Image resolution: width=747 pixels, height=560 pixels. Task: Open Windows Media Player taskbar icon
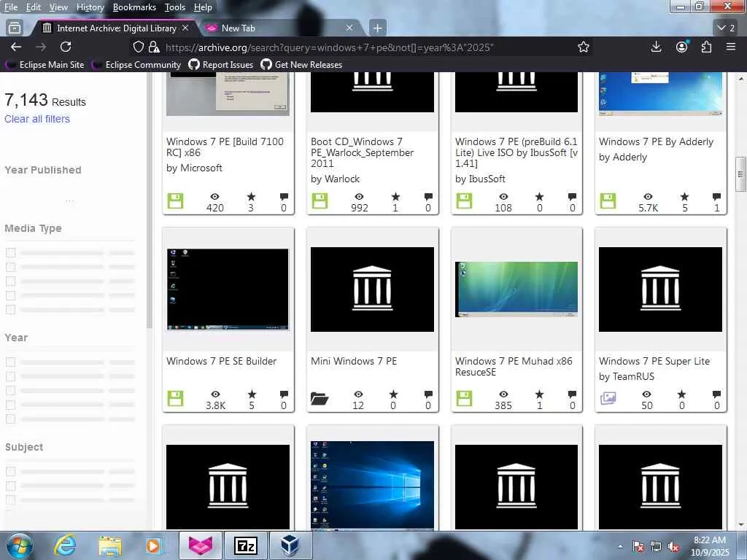[154, 545]
